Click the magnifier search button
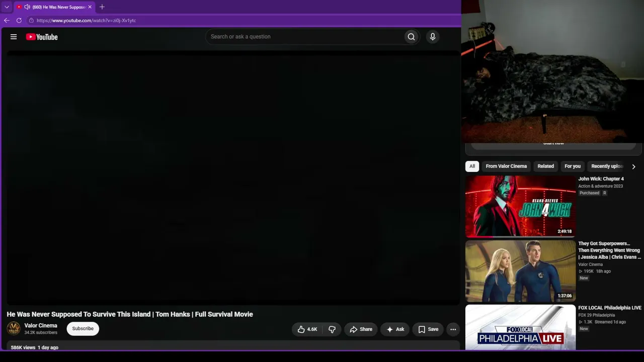This screenshot has height=362, width=644. pos(411,37)
